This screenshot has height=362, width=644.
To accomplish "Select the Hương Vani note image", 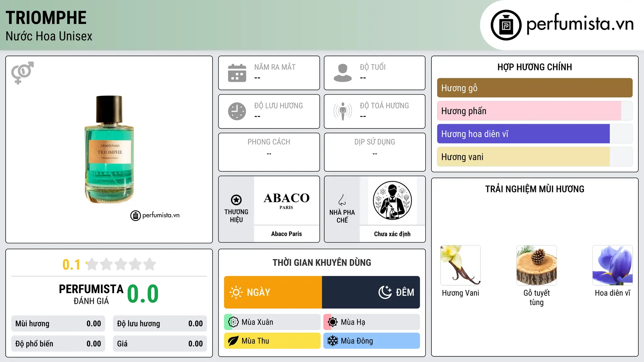I will 460,265.
